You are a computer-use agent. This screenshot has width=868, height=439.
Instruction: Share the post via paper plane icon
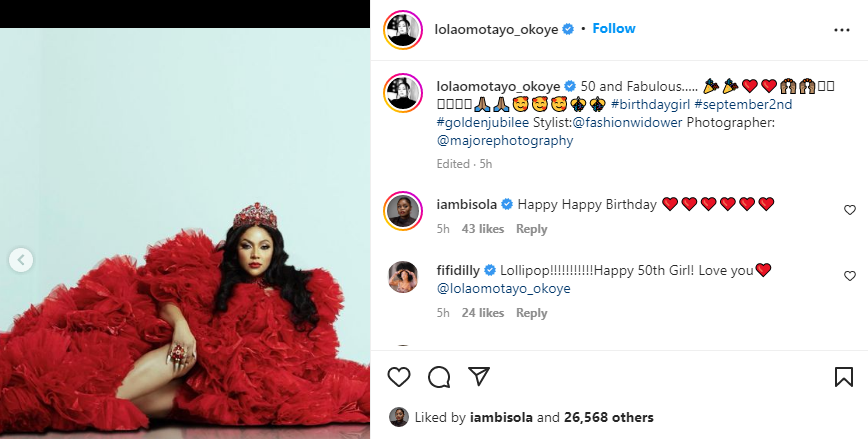click(479, 376)
